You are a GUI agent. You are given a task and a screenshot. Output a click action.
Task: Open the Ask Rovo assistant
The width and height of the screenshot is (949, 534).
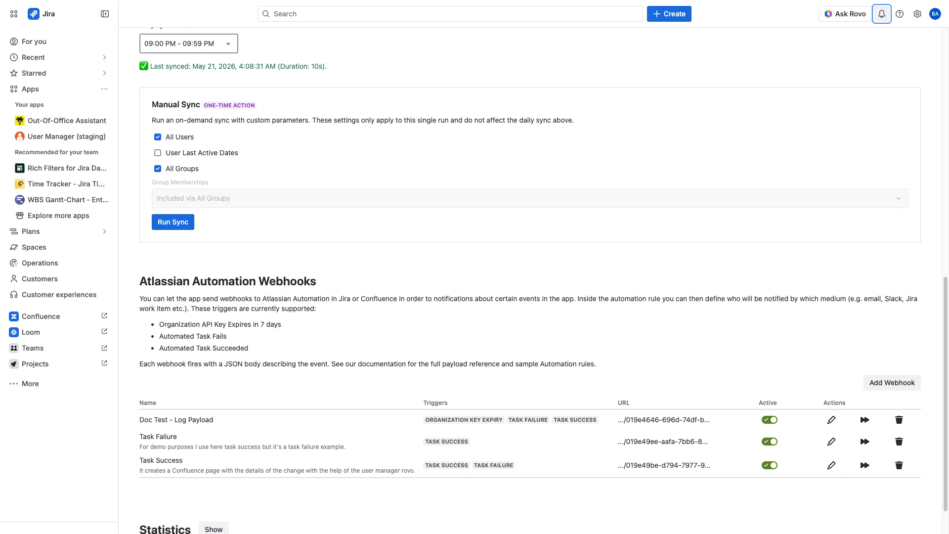pyautogui.click(x=844, y=13)
